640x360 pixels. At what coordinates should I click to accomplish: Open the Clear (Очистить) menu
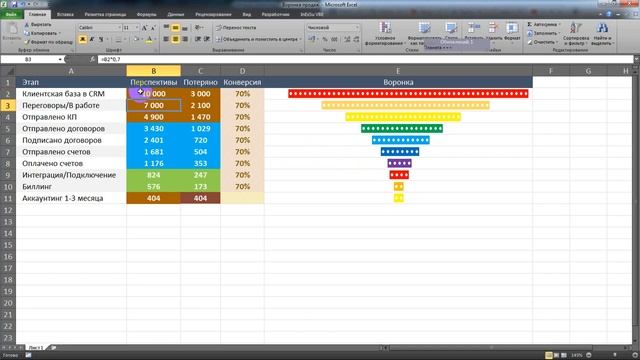coord(542,42)
